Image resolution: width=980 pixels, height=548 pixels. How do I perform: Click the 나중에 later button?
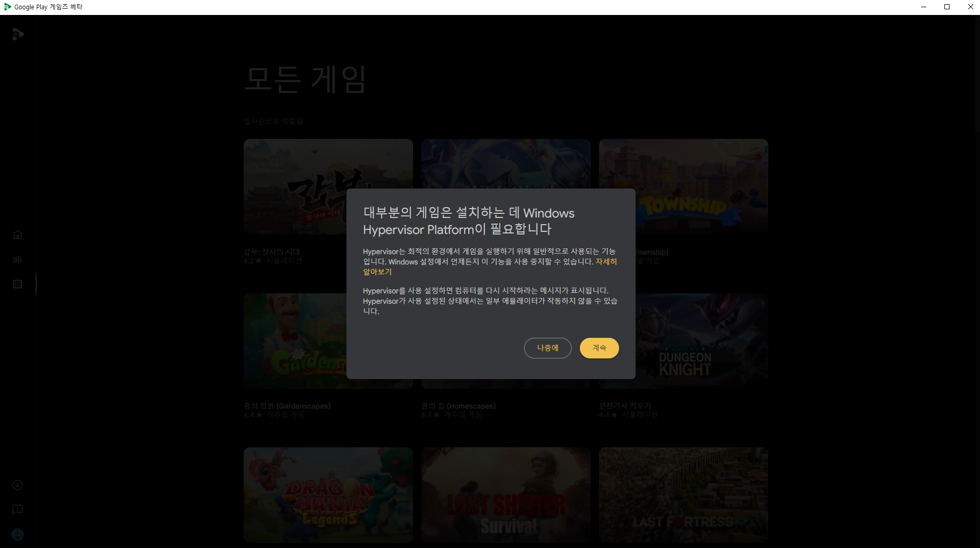pyautogui.click(x=547, y=348)
